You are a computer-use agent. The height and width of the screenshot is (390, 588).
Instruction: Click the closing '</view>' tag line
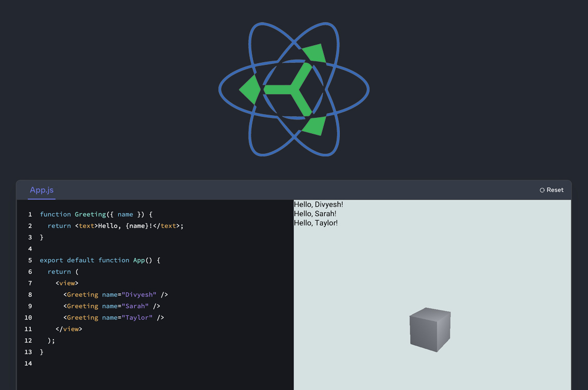[69, 329]
